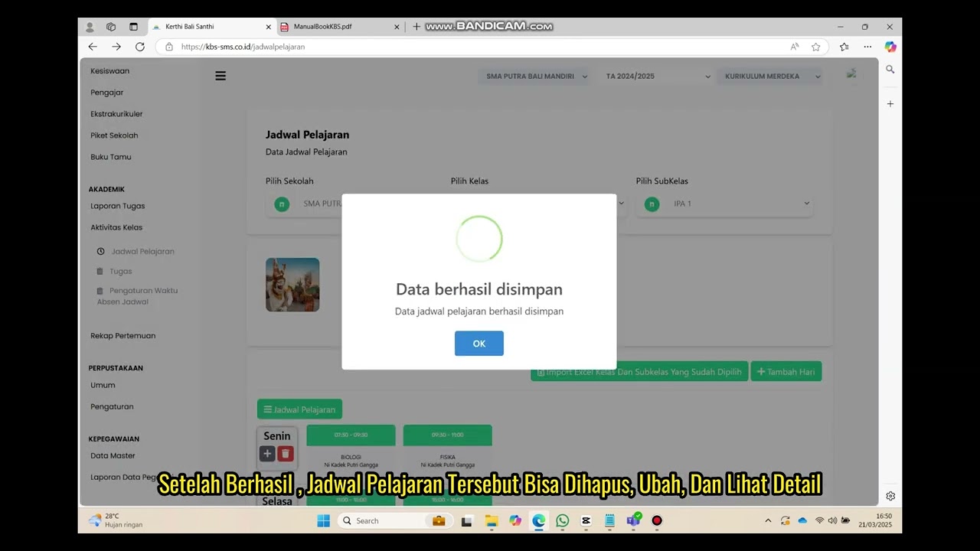Click the green Jadwal Pelajaran button
This screenshot has height=551, width=980.
pos(299,409)
